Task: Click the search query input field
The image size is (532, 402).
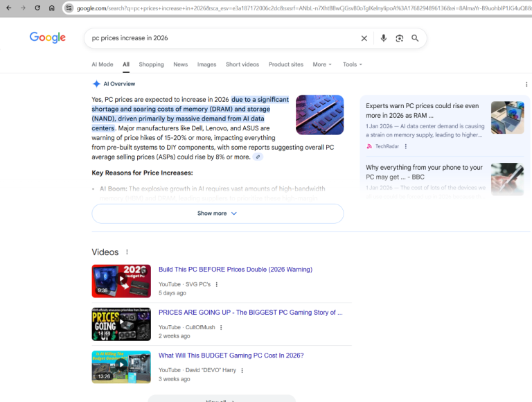Action: [222, 38]
